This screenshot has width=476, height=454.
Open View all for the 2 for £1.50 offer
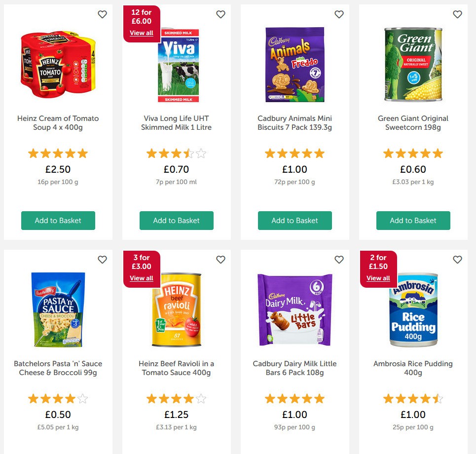pyautogui.click(x=378, y=278)
